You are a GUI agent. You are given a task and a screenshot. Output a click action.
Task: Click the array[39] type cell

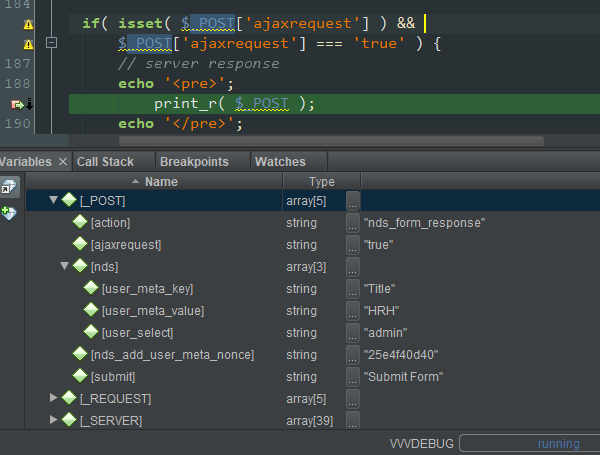coord(310,421)
